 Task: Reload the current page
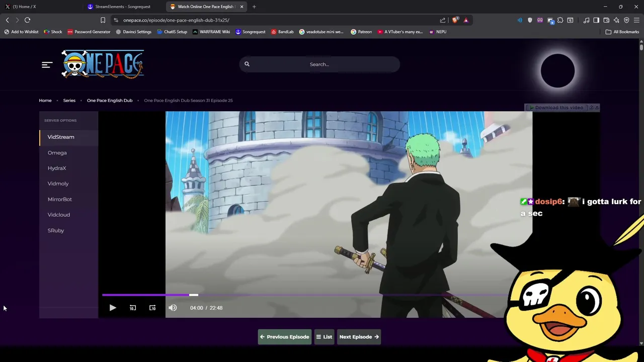click(27, 20)
